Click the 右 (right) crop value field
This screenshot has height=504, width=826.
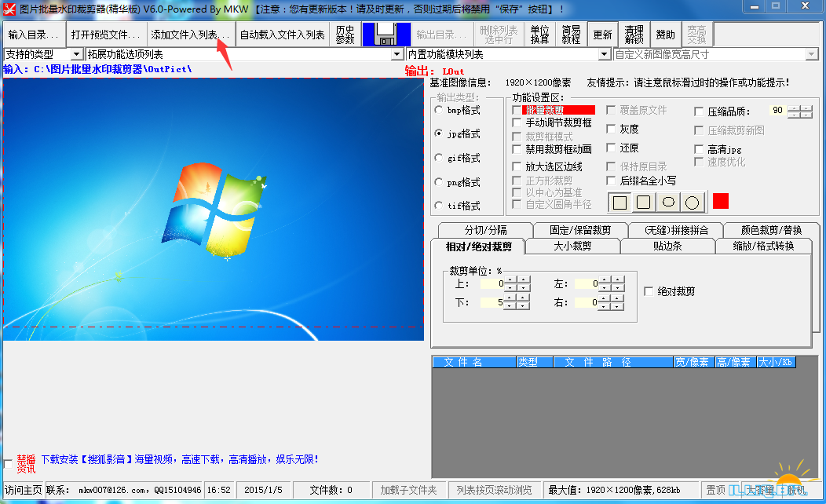[587, 302]
